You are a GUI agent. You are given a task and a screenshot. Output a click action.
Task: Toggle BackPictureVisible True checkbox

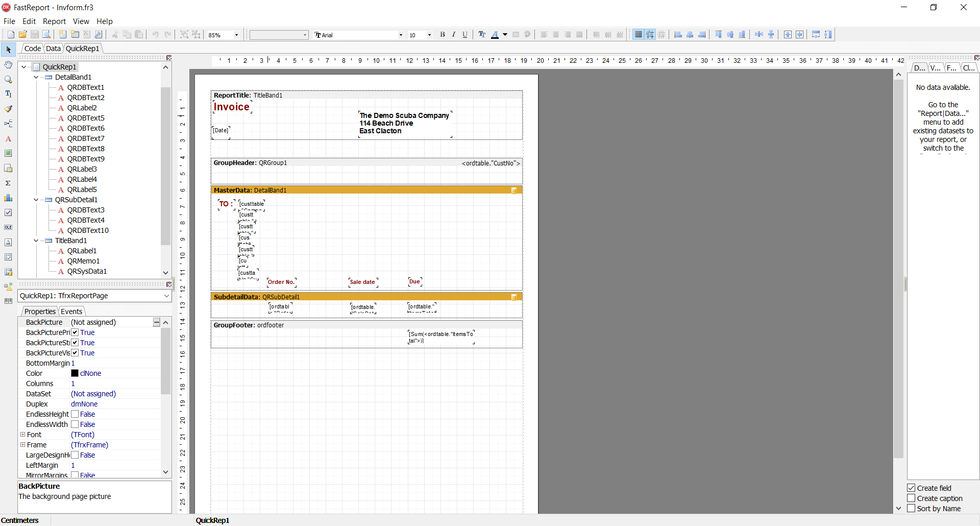(75, 353)
